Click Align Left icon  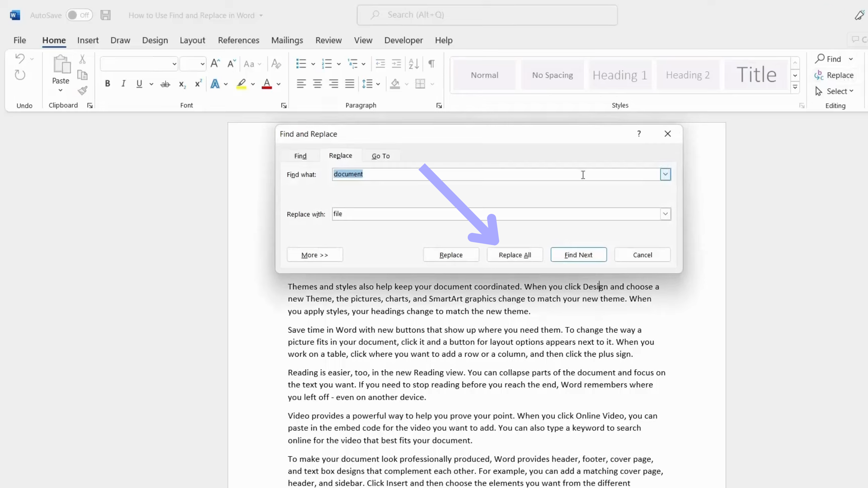tap(301, 83)
